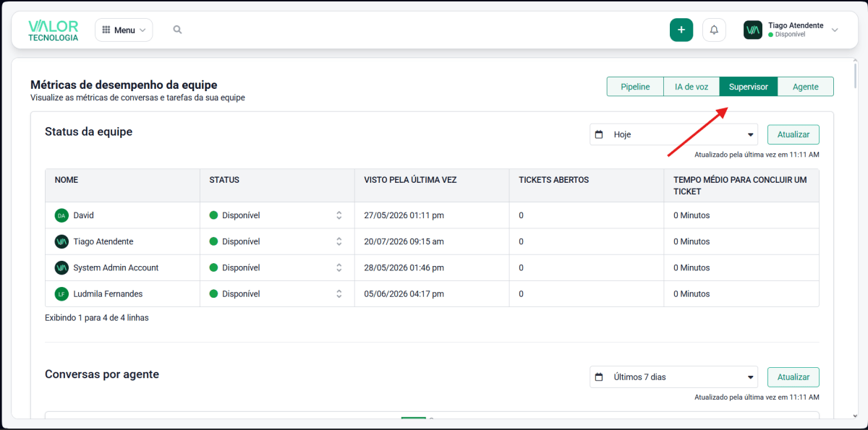The width and height of the screenshot is (868, 430).
Task: Change System Admin Account's status selector
Action: pos(277,267)
